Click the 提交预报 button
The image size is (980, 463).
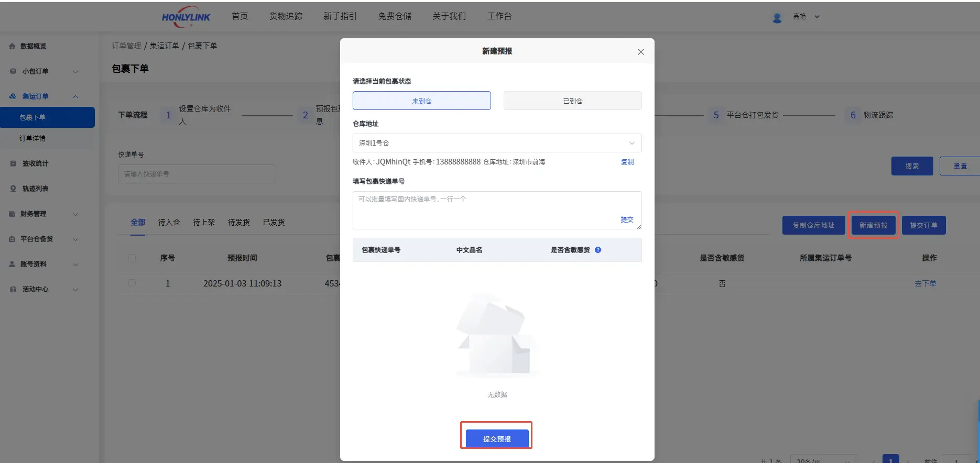tap(497, 439)
